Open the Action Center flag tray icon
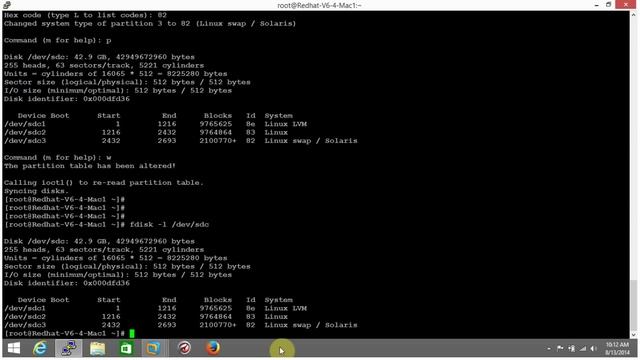 tap(560, 349)
